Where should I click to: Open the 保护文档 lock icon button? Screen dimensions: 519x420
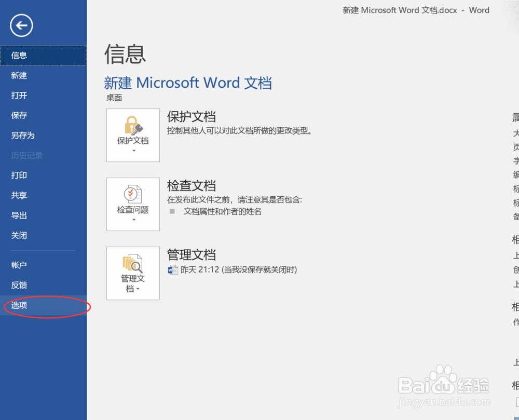pyautogui.click(x=133, y=135)
